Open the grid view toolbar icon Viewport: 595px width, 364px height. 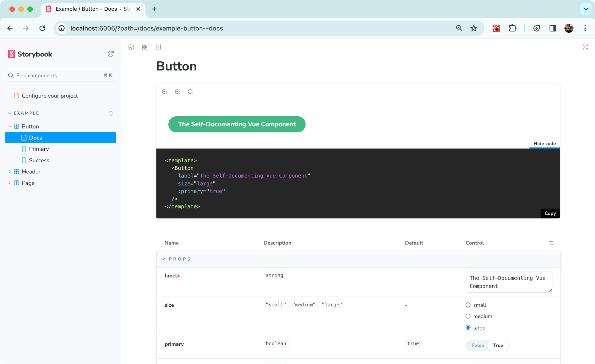tap(145, 47)
